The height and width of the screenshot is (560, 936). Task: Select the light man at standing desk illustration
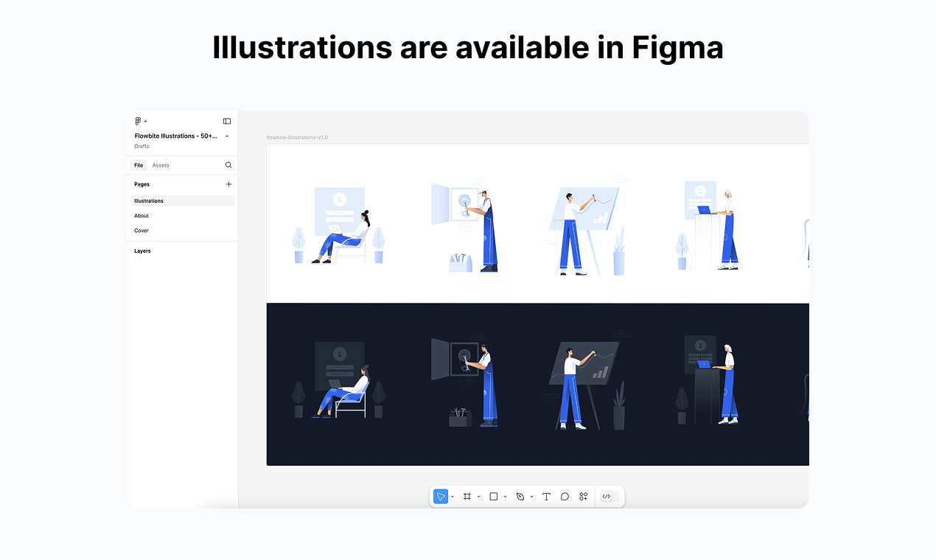click(708, 225)
